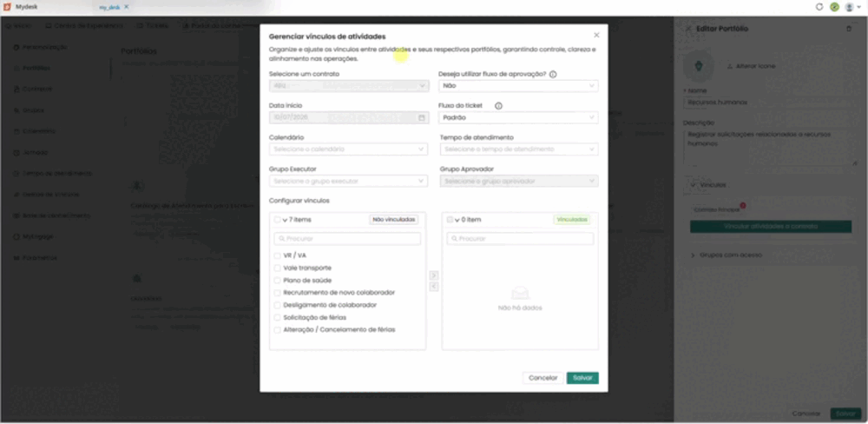Screen dimensions: 868x424
Task: Move selected items left with the arrow button
Action: [434, 287]
